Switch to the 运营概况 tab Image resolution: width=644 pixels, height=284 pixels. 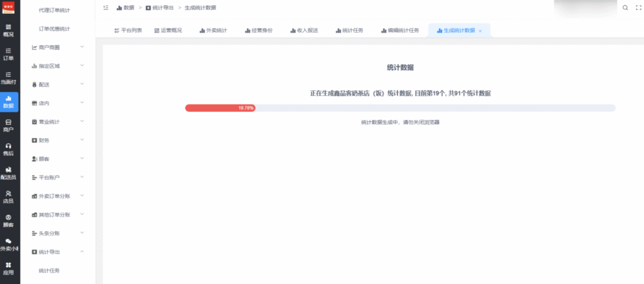coord(168,30)
